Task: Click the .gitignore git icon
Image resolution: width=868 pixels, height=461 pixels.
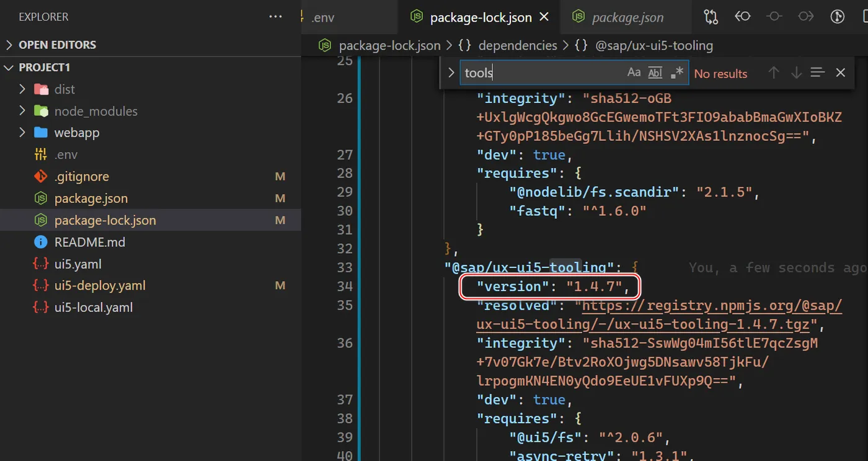Action: pyautogui.click(x=41, y=176)
